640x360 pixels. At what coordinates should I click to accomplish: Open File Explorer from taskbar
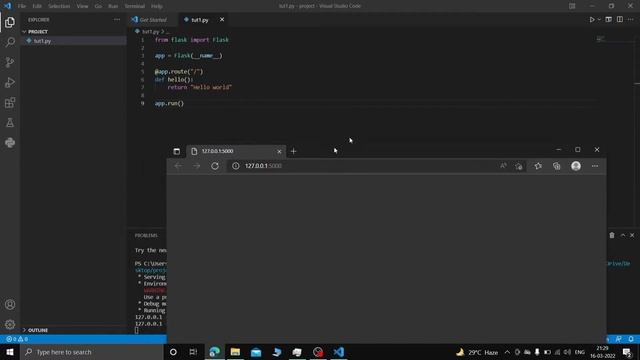(x=235, y=352)
